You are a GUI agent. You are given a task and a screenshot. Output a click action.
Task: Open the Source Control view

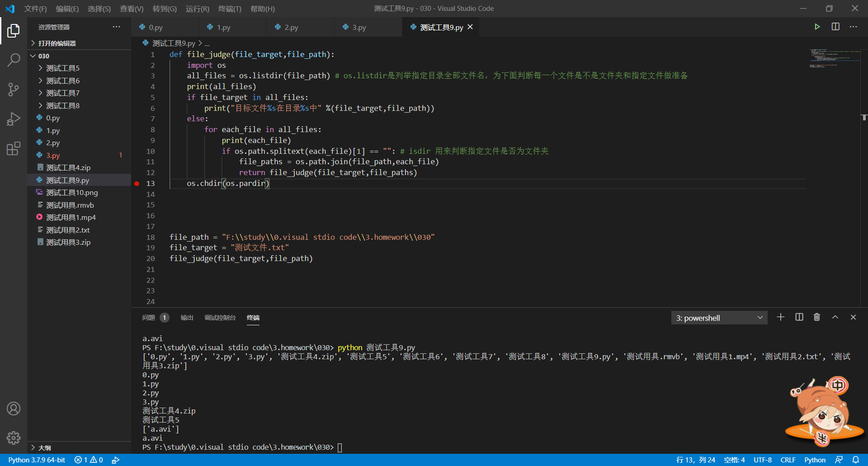point(14,90)
